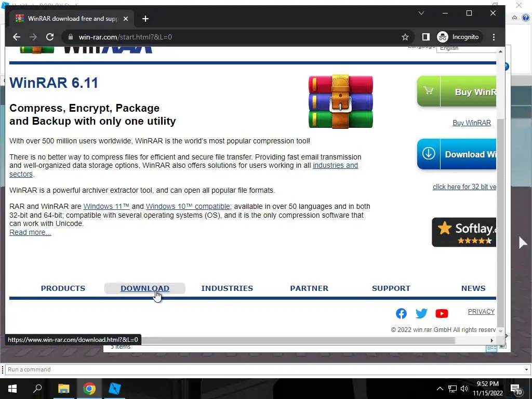Collapse the Roblox Studio ribbon chevron
Viewport: 532px width, 399px height.
[x=515, y=18]
